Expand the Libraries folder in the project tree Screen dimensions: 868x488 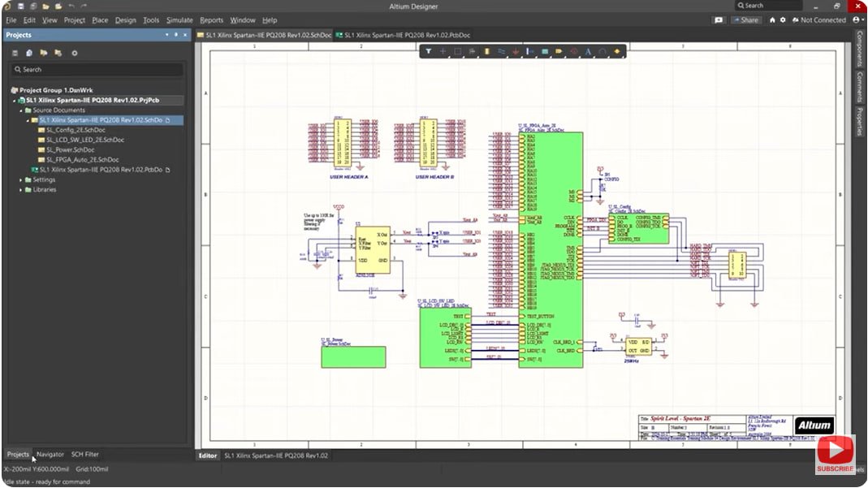click(19, 189)
